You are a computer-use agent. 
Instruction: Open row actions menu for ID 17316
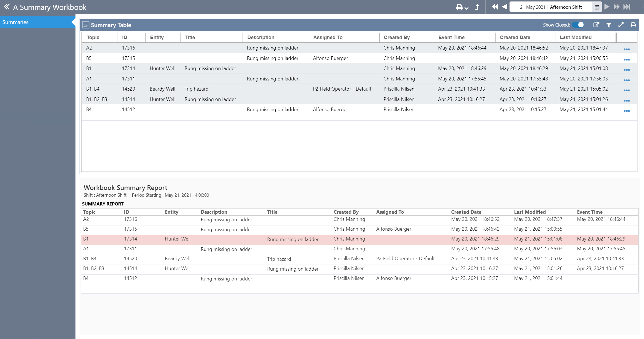626,49
